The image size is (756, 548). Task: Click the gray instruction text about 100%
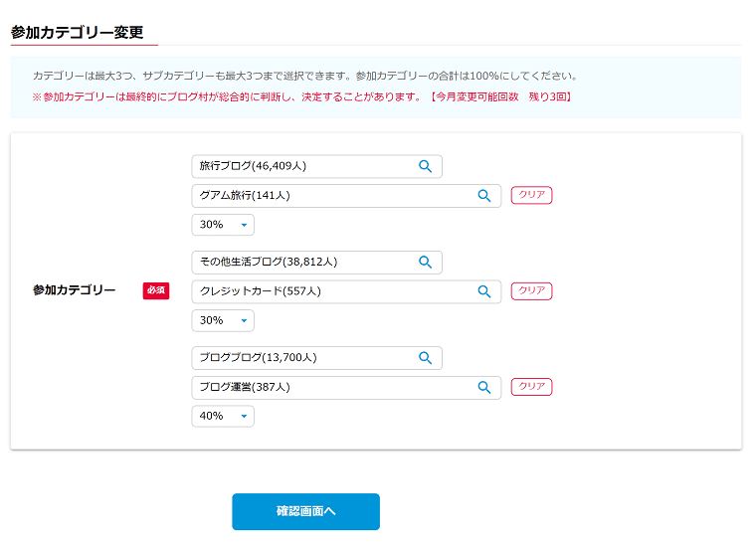[x=304, y=76]
